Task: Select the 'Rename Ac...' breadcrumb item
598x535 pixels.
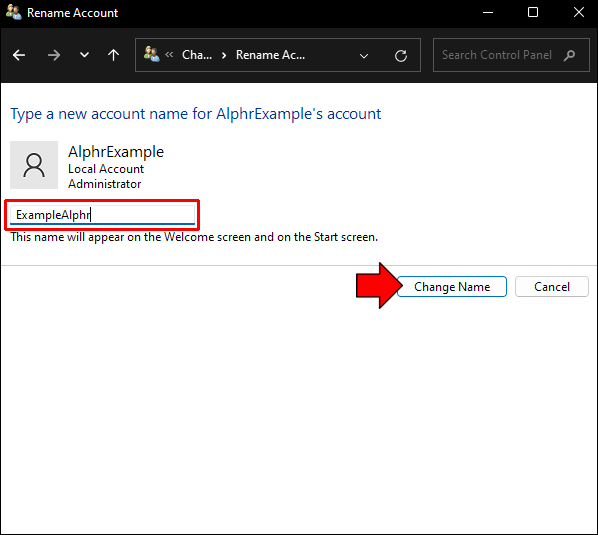Action: [270, 55]
